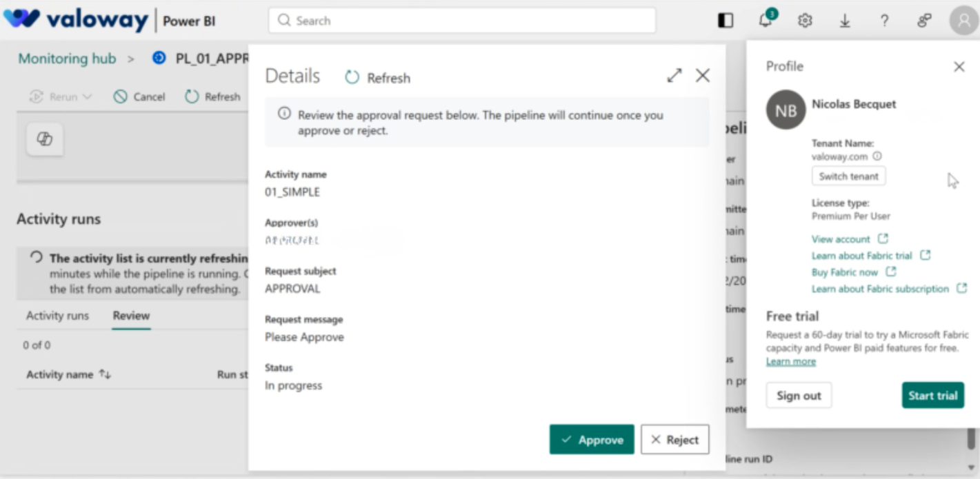
Task: Click Learn more under Free trial
Action: point(790,361)
